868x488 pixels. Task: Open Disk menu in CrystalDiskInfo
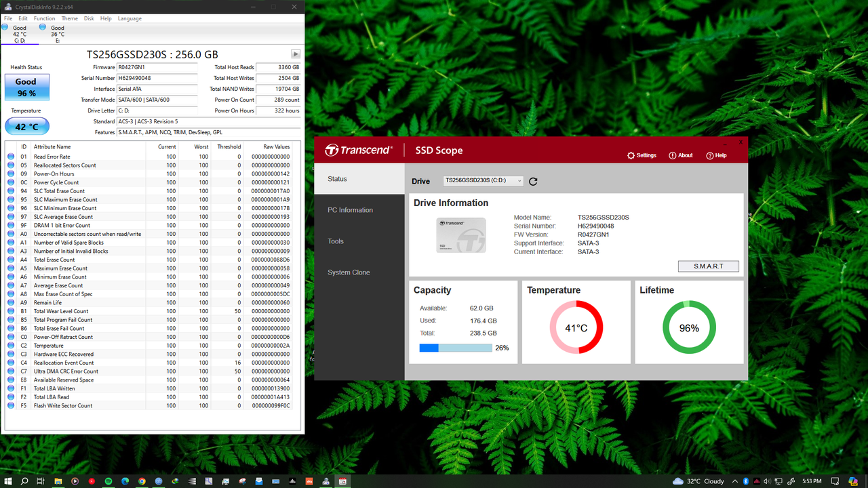(89, 18)
